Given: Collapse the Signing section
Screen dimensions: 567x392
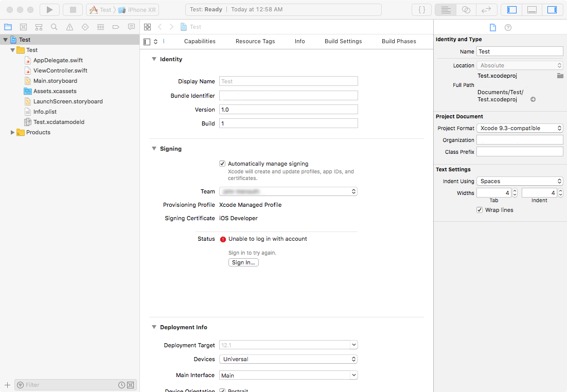Looking at the screenshot, I should (154, 149).
